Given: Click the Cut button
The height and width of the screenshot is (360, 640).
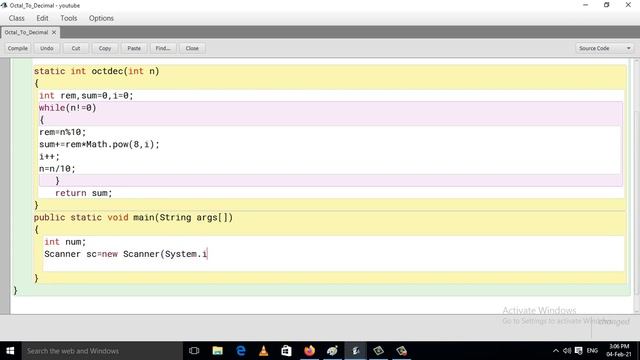Looking at the screenshot, I should (x=76, y=48).
